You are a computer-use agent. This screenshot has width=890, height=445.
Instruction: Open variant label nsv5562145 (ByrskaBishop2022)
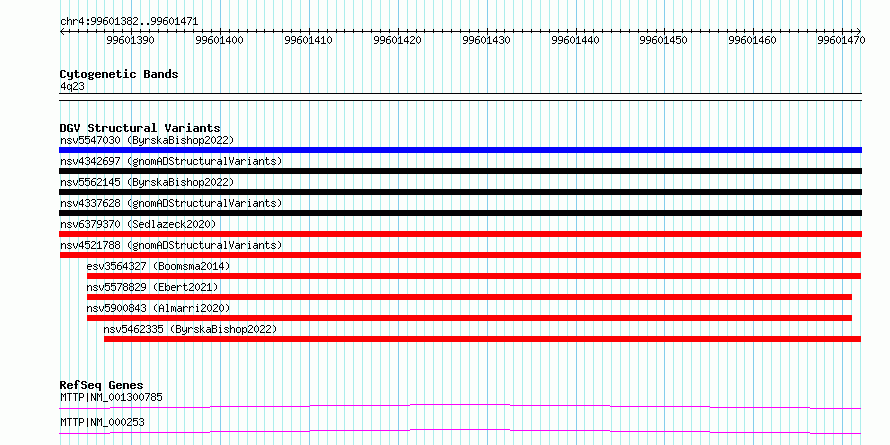pos(147,182)
